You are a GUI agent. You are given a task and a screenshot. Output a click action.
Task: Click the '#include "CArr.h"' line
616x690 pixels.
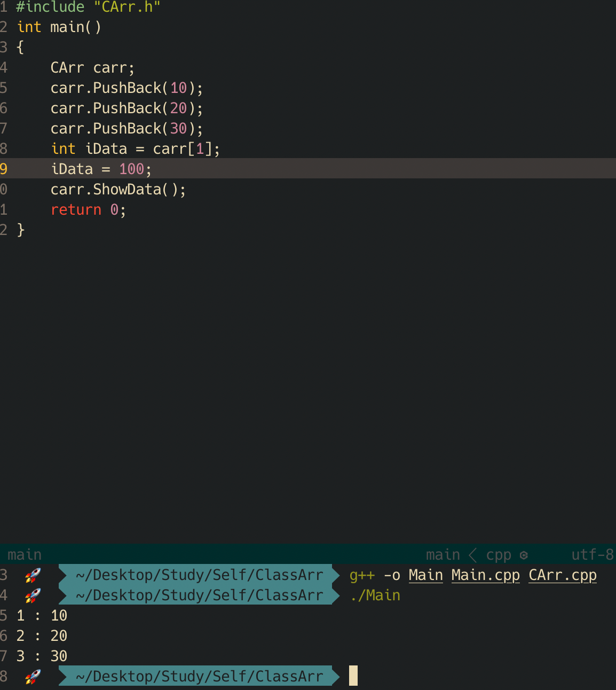tap(88, 7)
